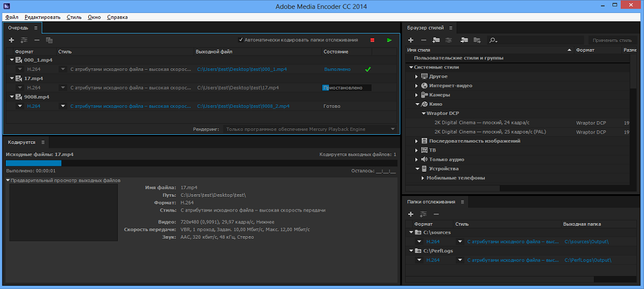Open the Очередь panel menu icon
This screenshot has width=644, height=289.
click(35, 28)
